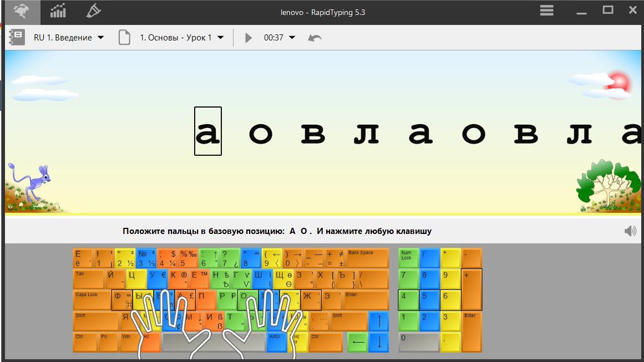Click the up arrow key on virtual keyboard
The height and width of the screenshot is (362, 644).
(379, 321)
